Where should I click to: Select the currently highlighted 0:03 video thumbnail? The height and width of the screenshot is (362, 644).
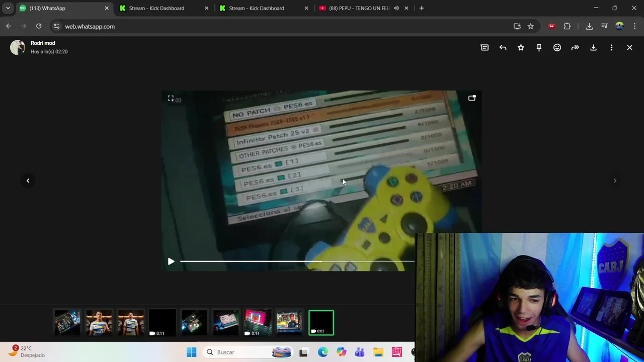click(321, 323)
